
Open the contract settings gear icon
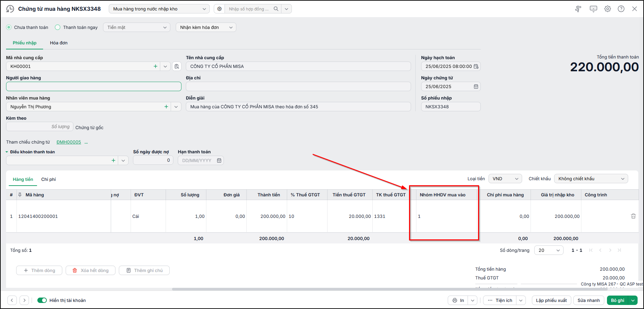[219, 9]
